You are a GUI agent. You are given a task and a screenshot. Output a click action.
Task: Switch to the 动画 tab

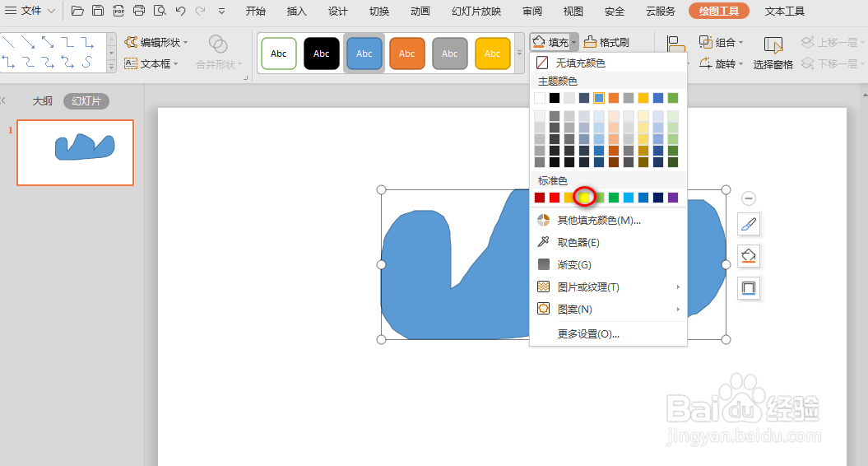[420, 11]
